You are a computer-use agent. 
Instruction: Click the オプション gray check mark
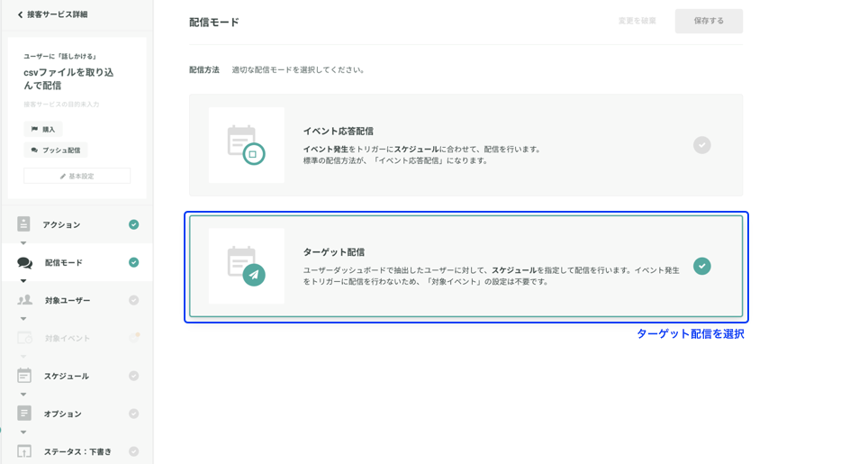[x=133, y=414]
